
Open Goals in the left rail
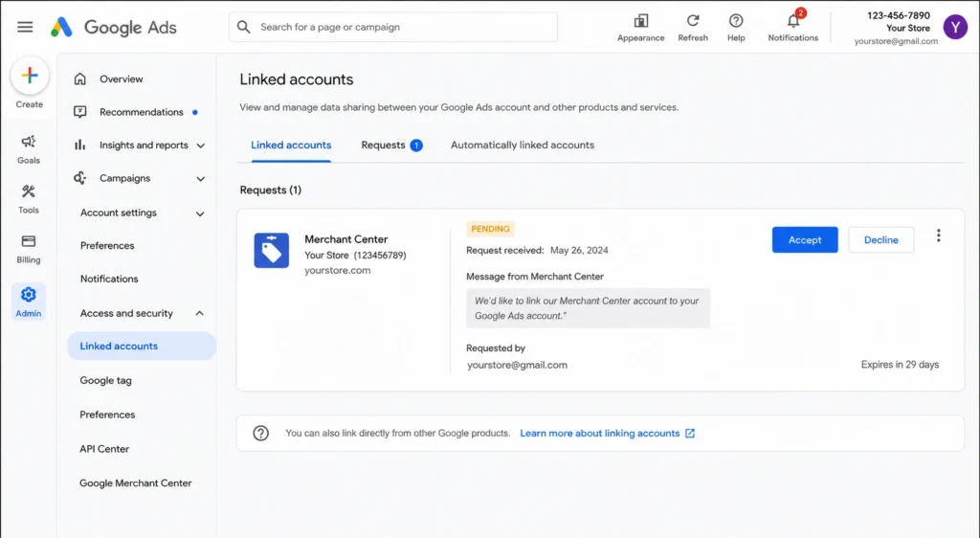coord(28,149)
